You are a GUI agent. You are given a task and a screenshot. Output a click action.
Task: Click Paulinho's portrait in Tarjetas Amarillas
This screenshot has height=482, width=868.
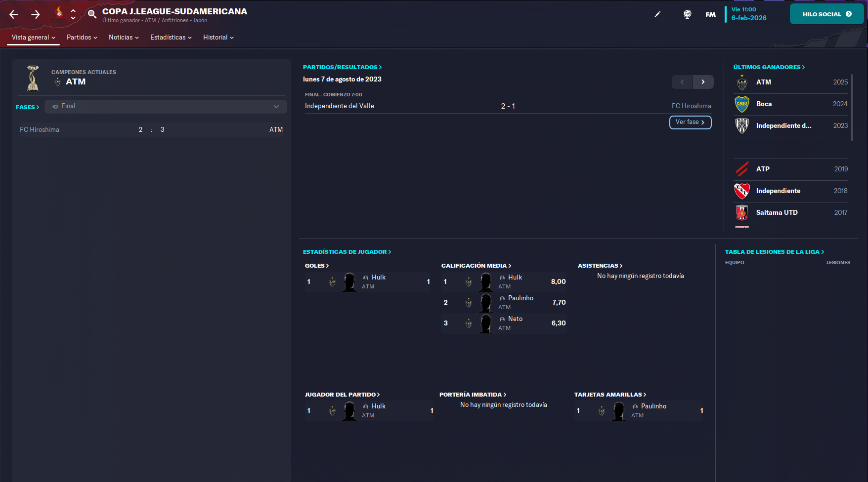click(619, 411)
